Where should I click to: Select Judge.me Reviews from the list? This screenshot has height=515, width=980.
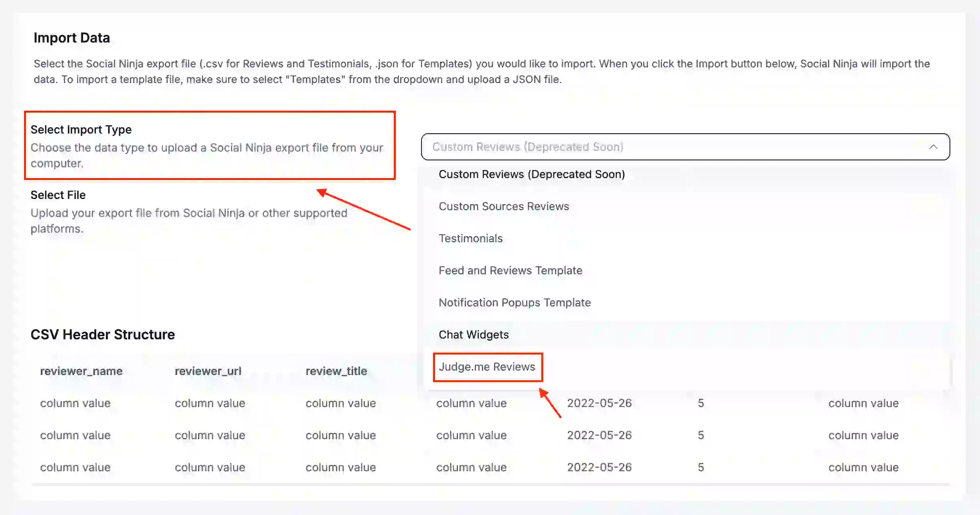(x=487, y=366)
